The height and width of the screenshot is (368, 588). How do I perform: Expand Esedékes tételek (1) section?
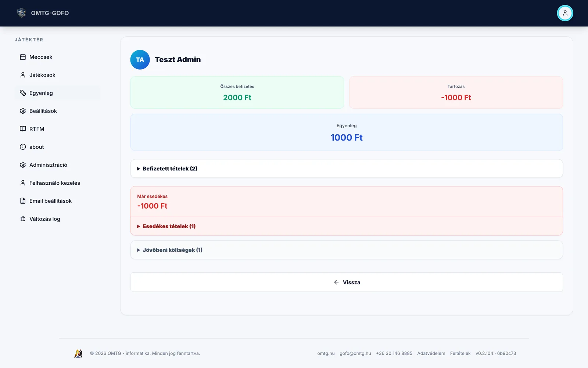pyautogui.click(x=347, y=226)
